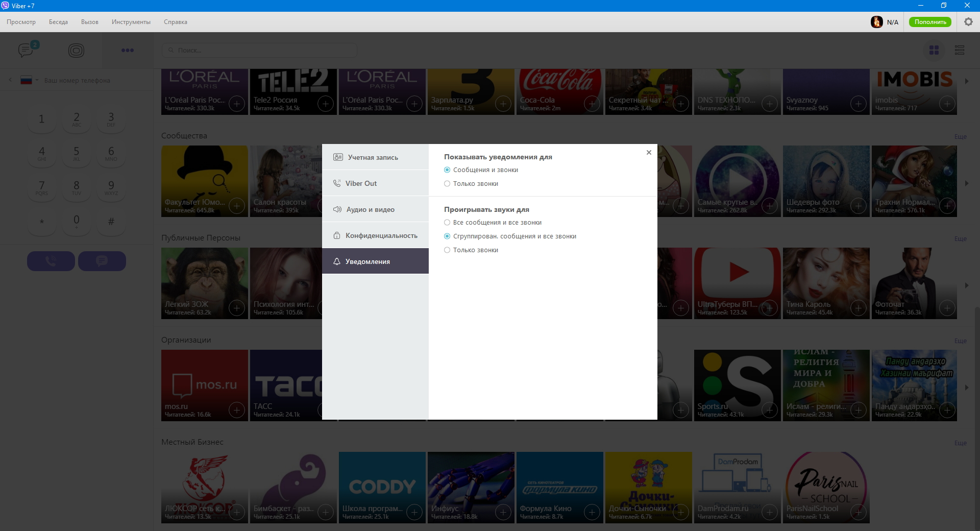Open Уведомления settings tab

click(375, 261)
